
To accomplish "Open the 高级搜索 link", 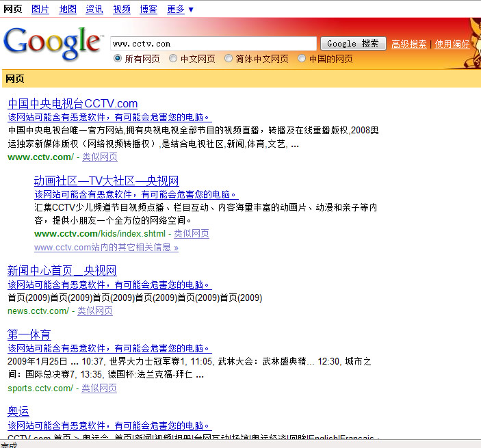I will point(409,44).
